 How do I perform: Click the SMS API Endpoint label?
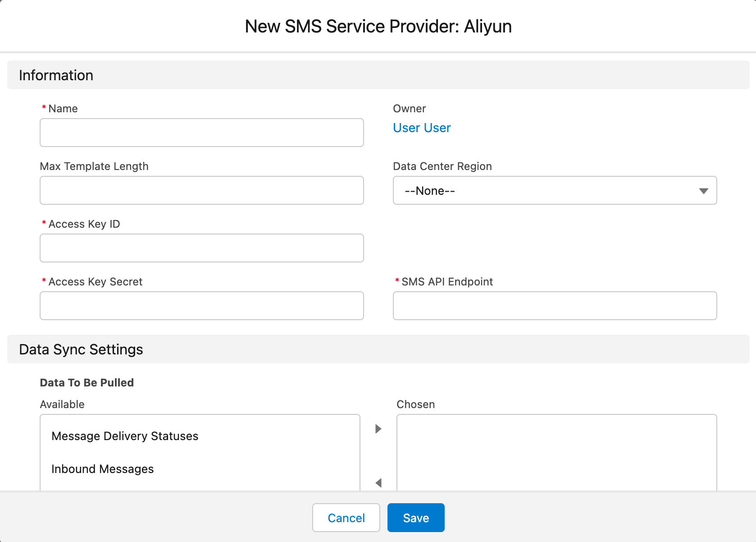pos(447,282)
